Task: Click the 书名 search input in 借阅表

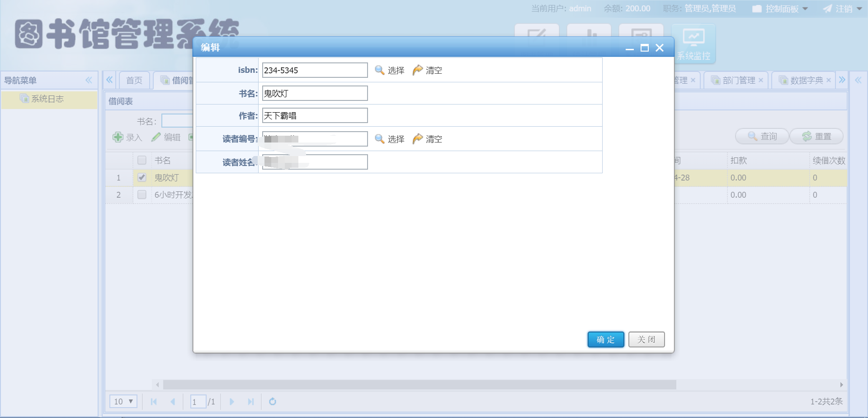Action: point(177,121)
